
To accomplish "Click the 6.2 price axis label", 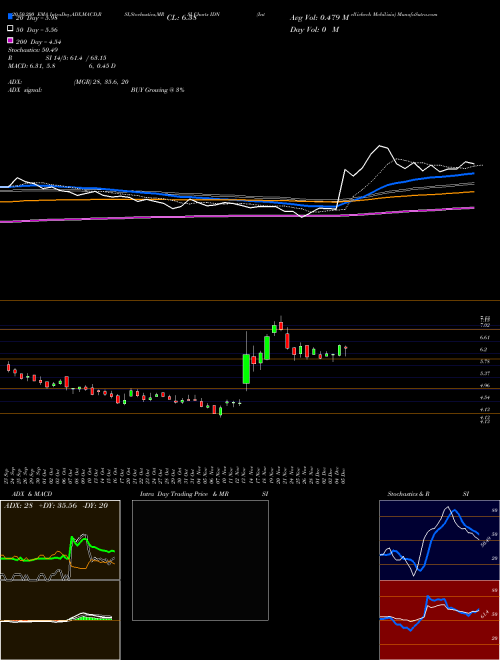I will tap(484, 349).
